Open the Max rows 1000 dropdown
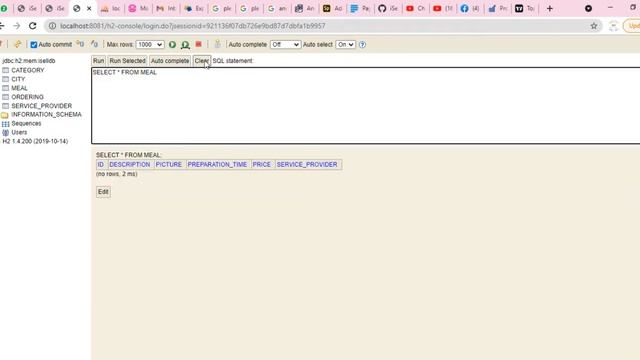 (x=150, y=44)
